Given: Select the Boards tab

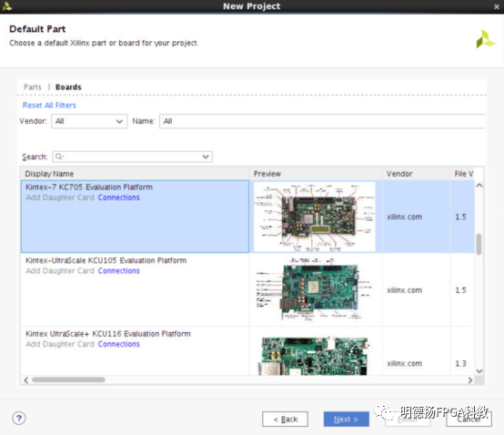Looking at the screenshot, I should (x=68, y=87).
